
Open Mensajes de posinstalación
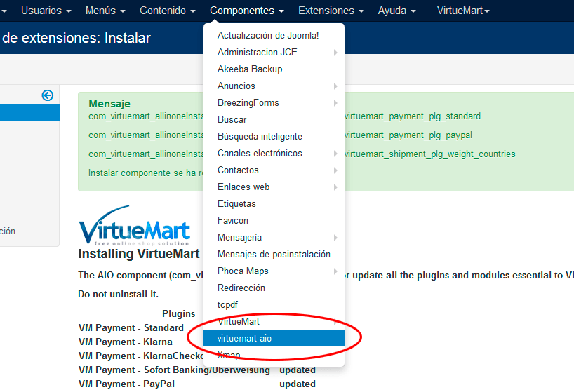(x=274, y=254)
